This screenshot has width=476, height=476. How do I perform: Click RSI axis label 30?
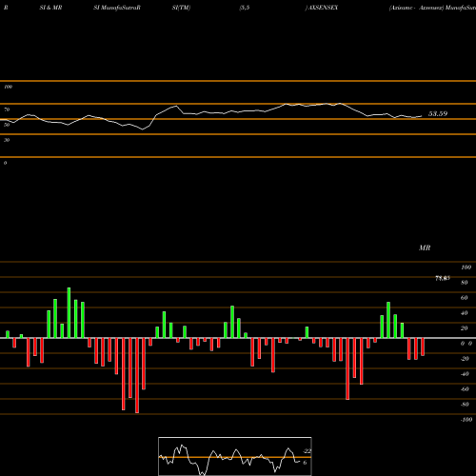click(7, 140)
